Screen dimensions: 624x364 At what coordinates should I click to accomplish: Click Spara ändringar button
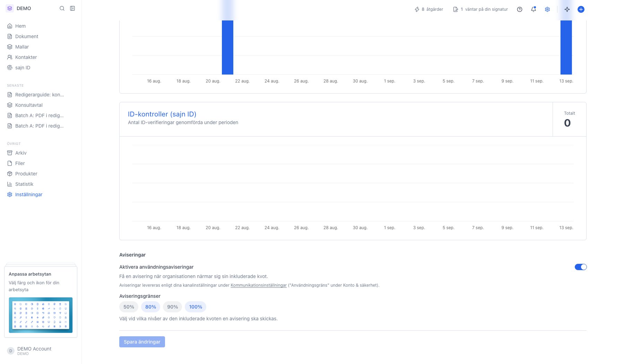click(x=142, y=342)
